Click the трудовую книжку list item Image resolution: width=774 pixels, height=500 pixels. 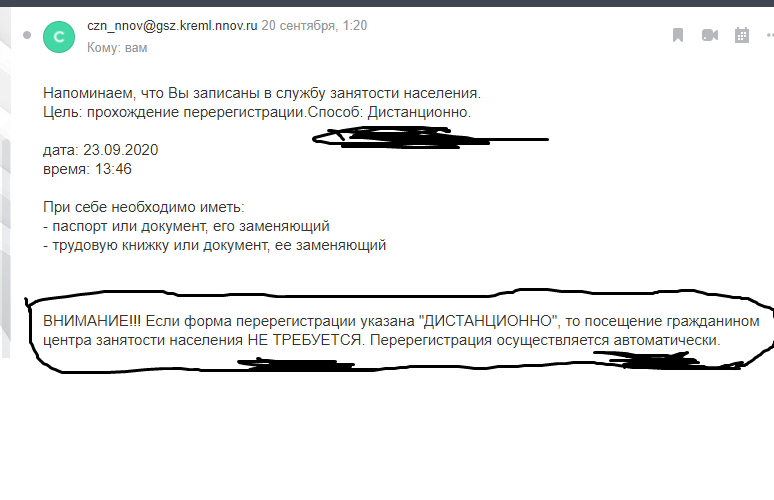coord(214,245)
